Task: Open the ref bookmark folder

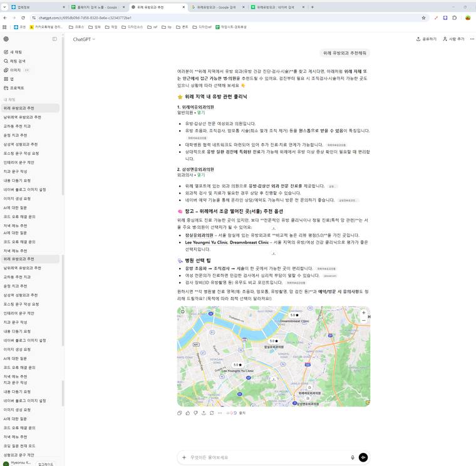Action: 152,27
